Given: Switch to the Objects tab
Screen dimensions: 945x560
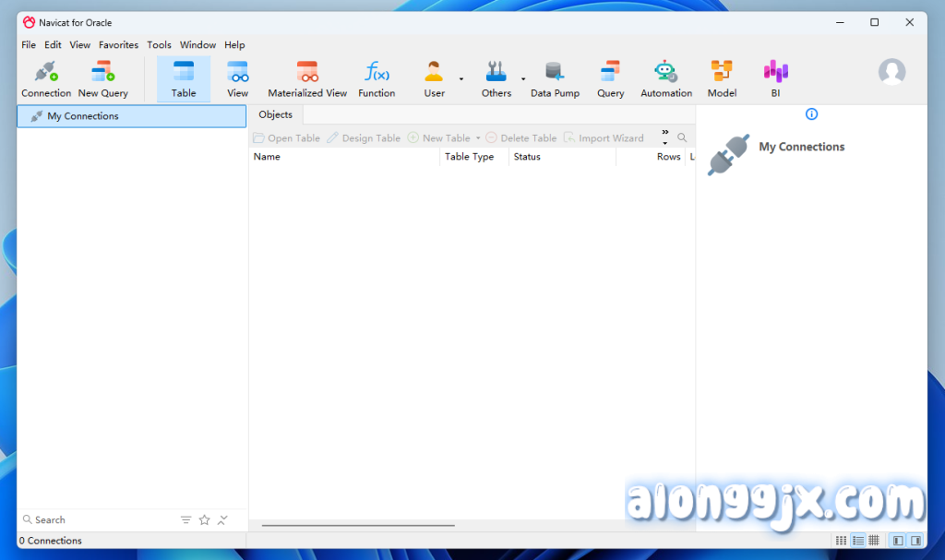Looking at the screenshot, I should [x=275, y=114].
